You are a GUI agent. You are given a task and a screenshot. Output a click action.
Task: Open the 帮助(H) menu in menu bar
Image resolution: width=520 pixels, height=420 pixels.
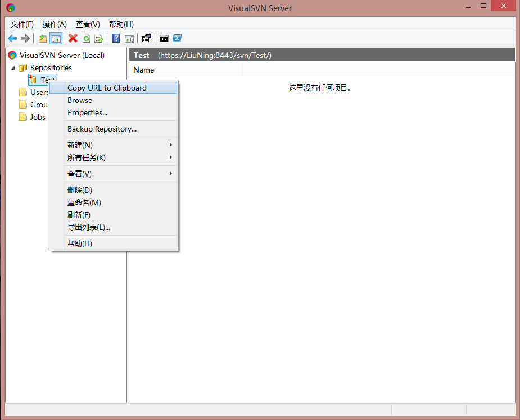[x=121, y=24]
